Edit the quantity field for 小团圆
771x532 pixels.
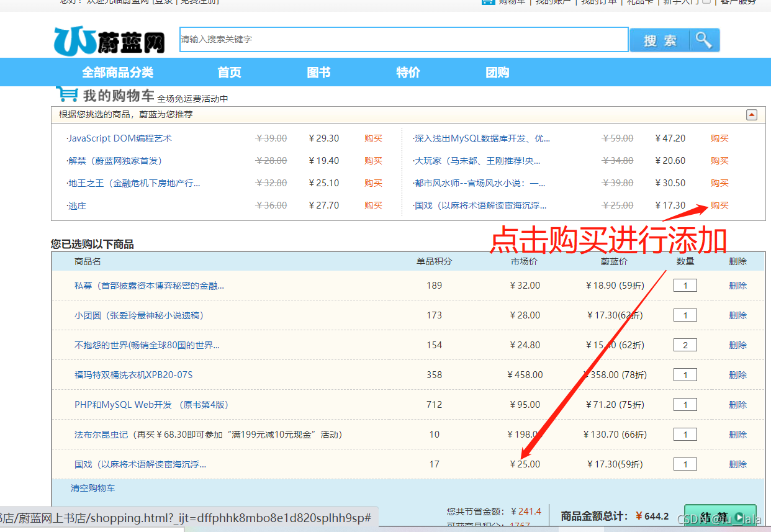tap(685, 315)
